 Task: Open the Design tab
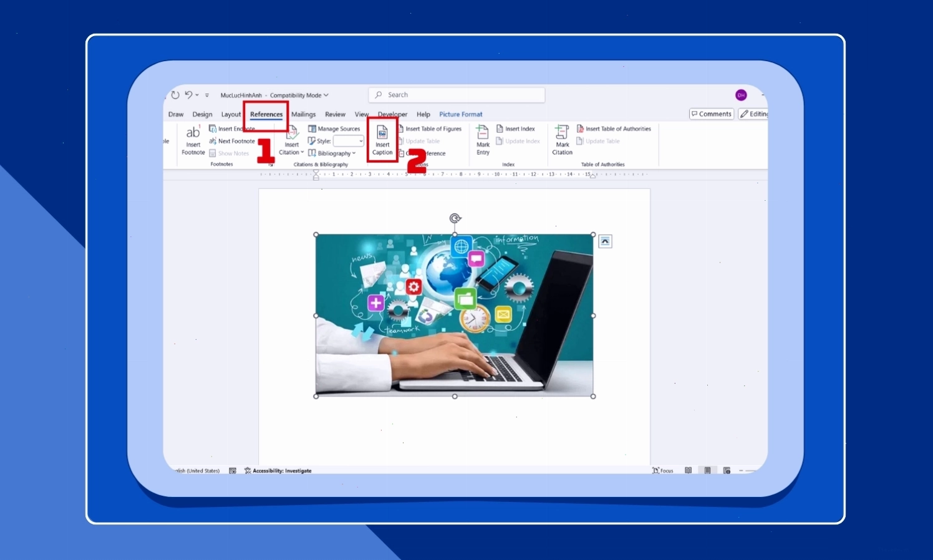coord(202,114)
